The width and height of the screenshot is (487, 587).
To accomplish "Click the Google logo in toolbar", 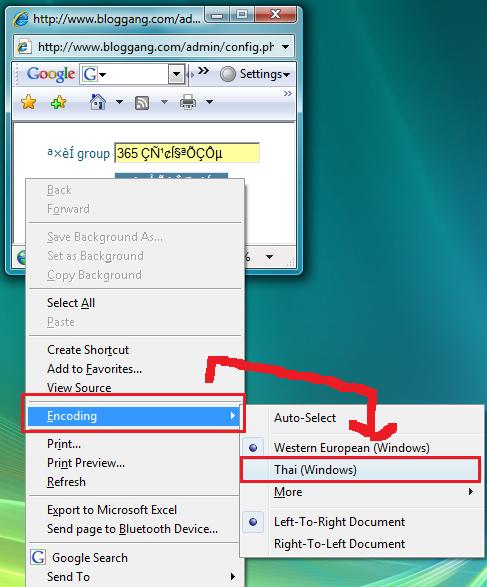I will pyautogui.click(x=51, y=74).
